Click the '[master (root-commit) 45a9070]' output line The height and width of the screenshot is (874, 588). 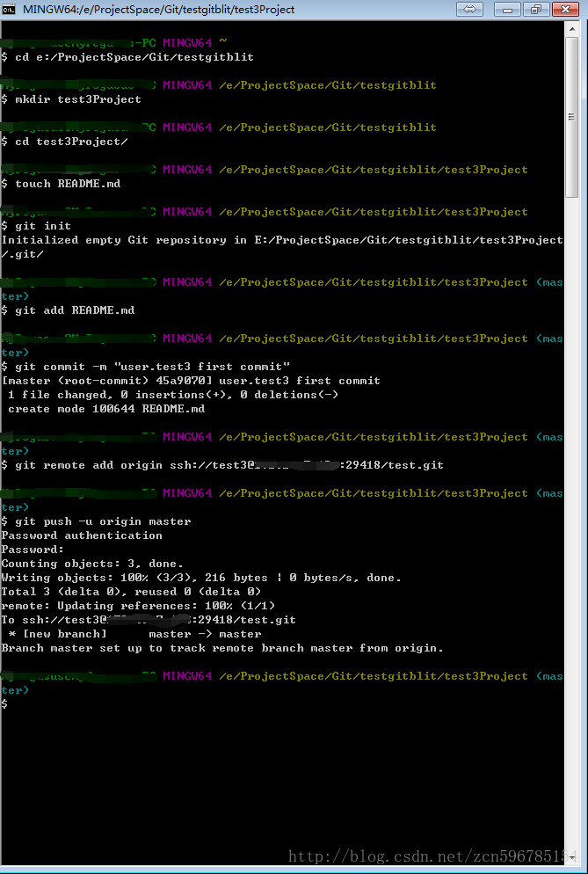192,381
